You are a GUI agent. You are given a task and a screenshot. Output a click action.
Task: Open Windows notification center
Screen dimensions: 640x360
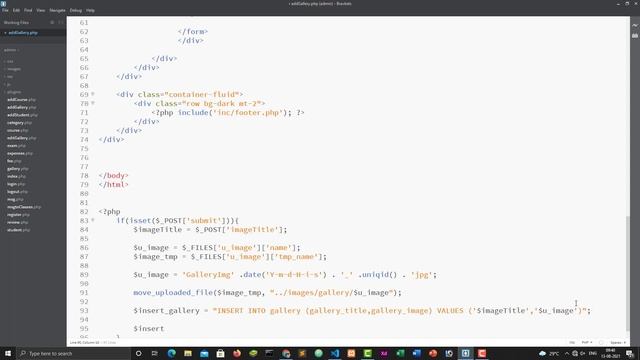point(630,353)
